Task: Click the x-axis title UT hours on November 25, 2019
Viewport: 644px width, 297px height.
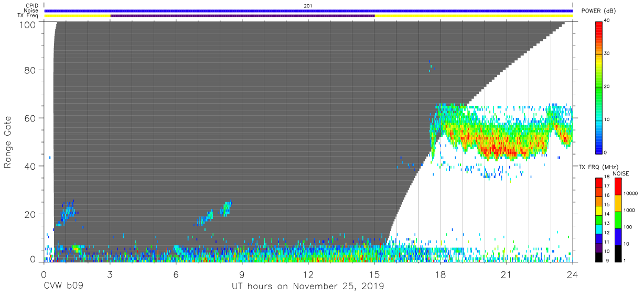Action: 308,287
